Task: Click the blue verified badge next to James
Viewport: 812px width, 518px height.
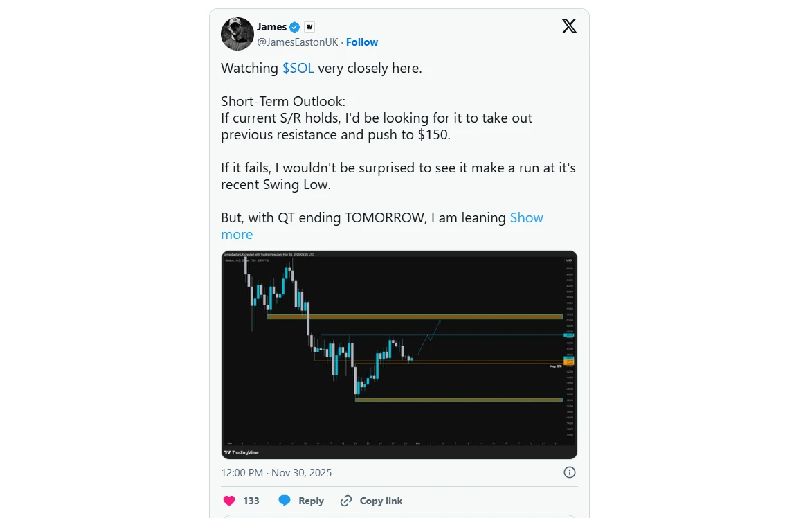Action: click(295, 27)
